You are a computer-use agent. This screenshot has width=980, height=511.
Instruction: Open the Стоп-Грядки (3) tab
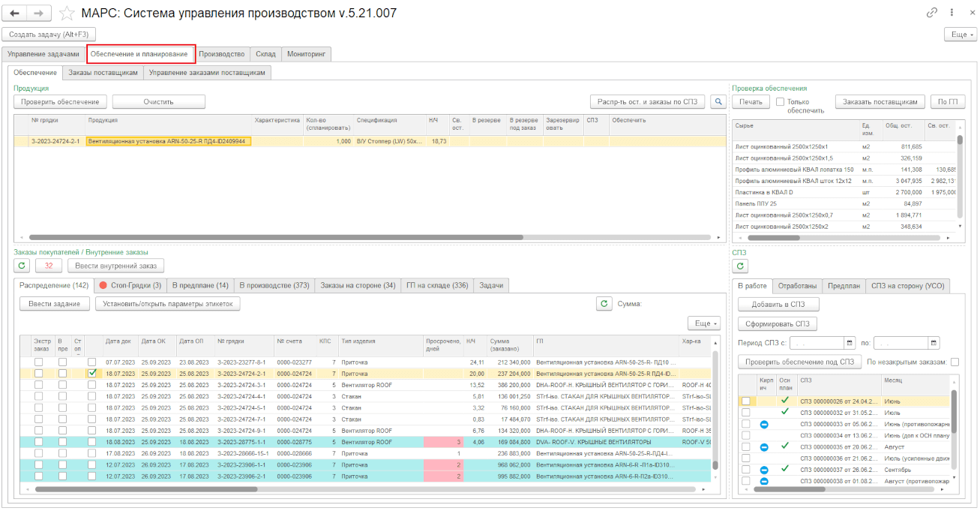pyautogui.click(x=131, y=285)
